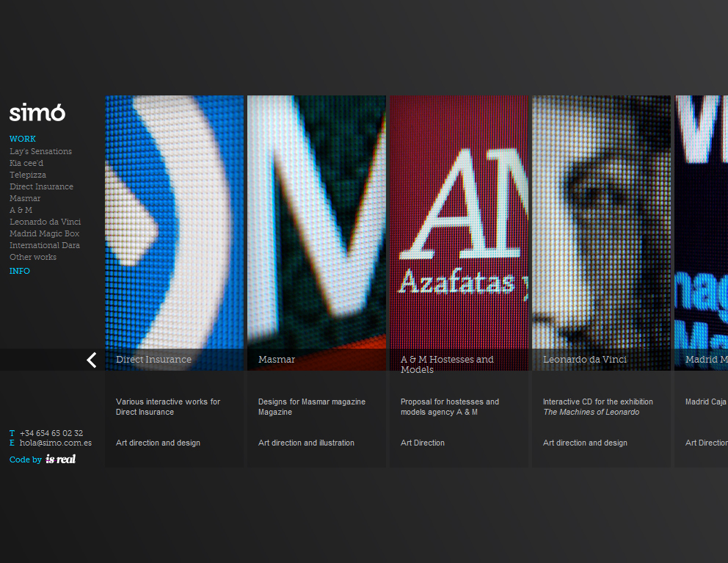Image resolution: width=728 pixels, height=563 pixels.
Task: Click 'Various interactive works for Direct Insurance' text
Action: pos(168,407)
